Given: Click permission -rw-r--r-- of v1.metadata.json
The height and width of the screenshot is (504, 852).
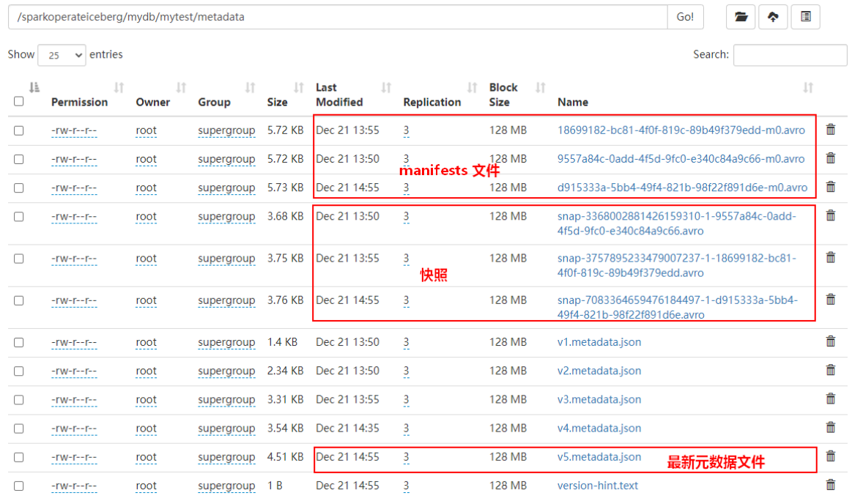Looking at the screenshot, I should (74, 342).
